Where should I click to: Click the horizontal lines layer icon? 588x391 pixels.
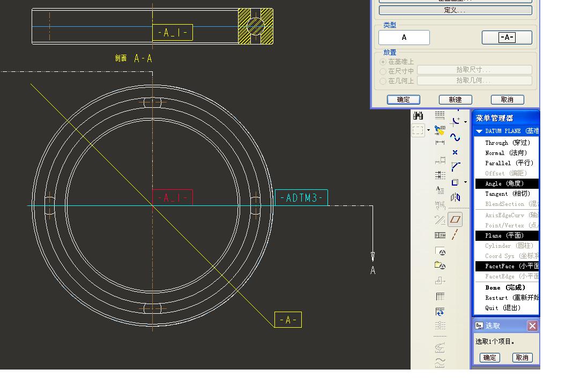[x=440, y=115]
